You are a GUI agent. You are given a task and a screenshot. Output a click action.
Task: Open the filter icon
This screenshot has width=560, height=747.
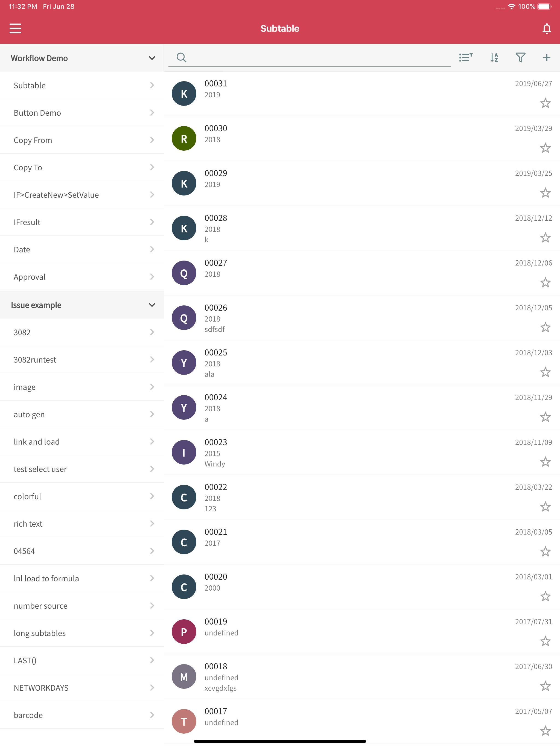coord(520,57)
